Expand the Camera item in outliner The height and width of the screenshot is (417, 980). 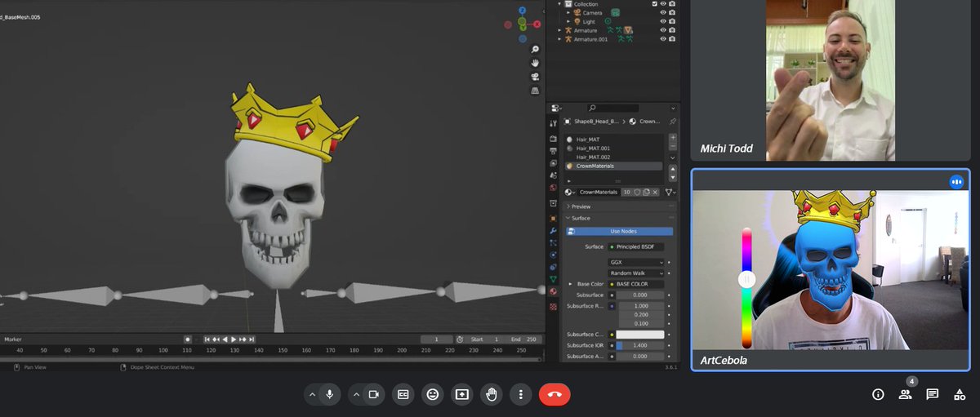click(569, 13)
